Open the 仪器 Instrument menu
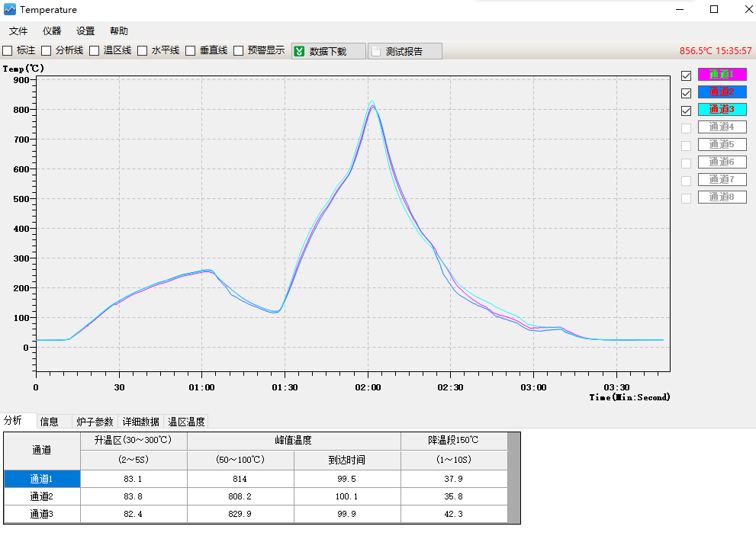 tap(51, 30)
